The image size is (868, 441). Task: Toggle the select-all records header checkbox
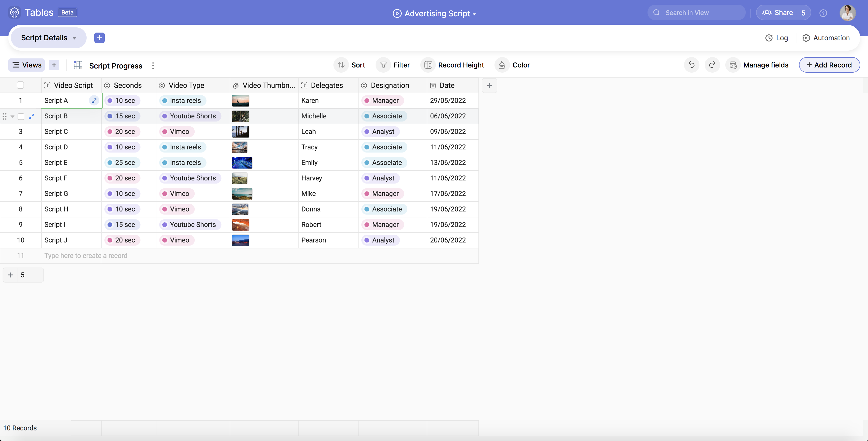click(21, 85)
